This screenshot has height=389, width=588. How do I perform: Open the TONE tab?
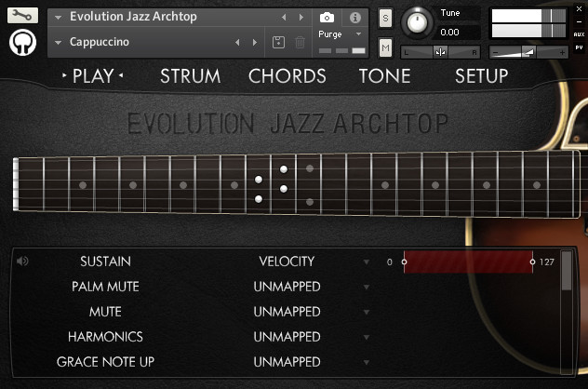[x=385, y=76]
